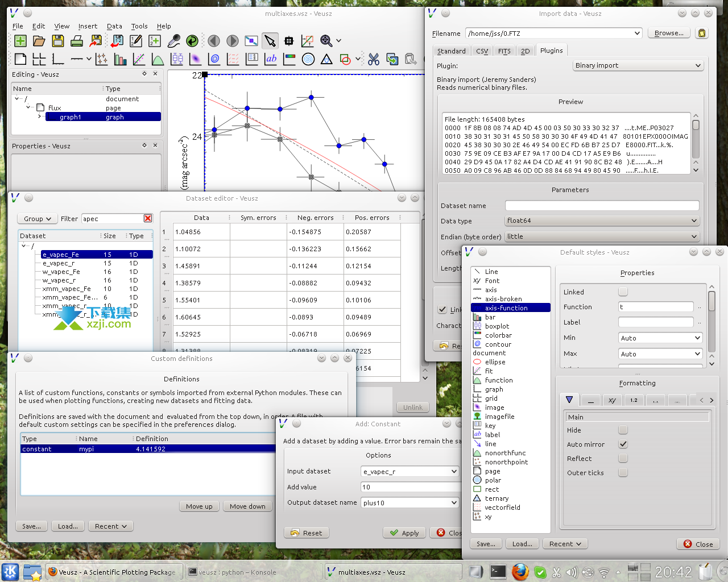Click the open document folder icon
The width and height of the screenshot is (728, 582).
tap(39, 40)
